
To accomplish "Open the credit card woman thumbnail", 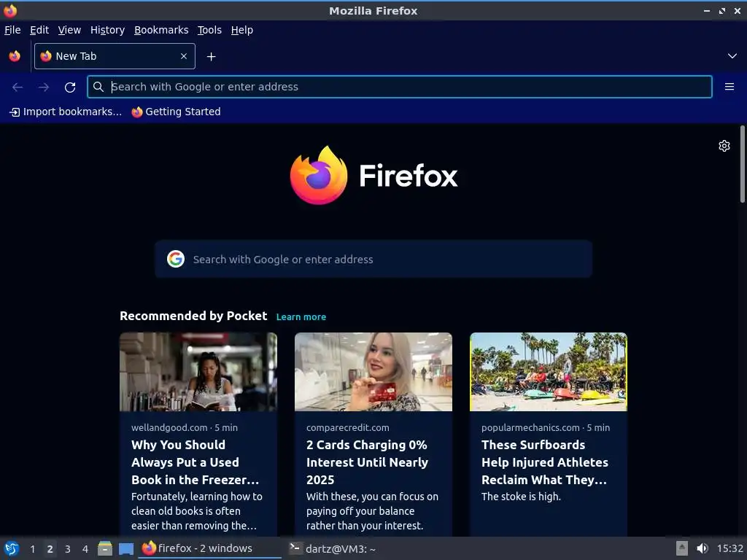I will (x=373, y=372).
